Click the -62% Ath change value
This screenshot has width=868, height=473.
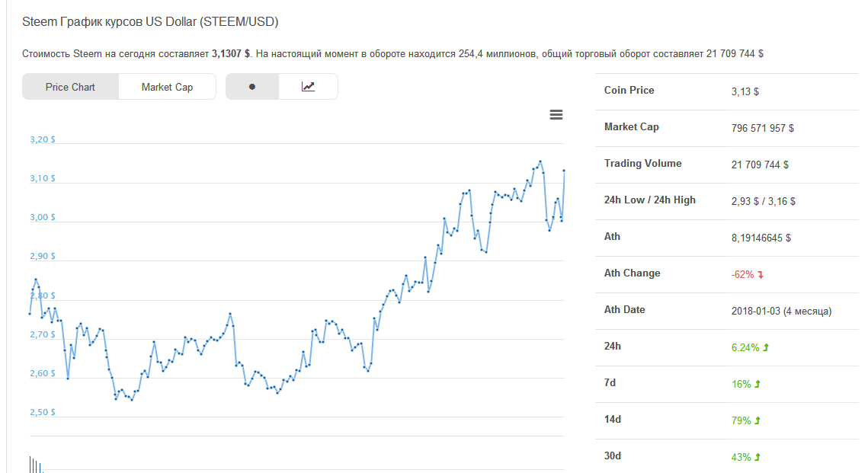742,274
